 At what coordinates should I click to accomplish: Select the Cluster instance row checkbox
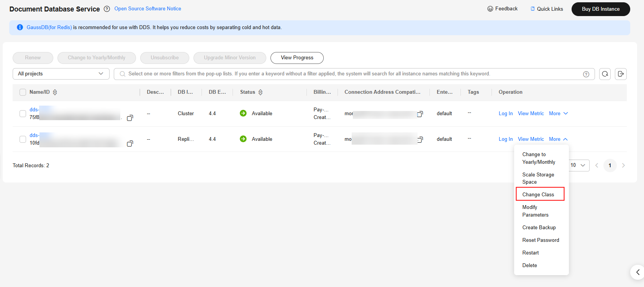coord(23,114)
